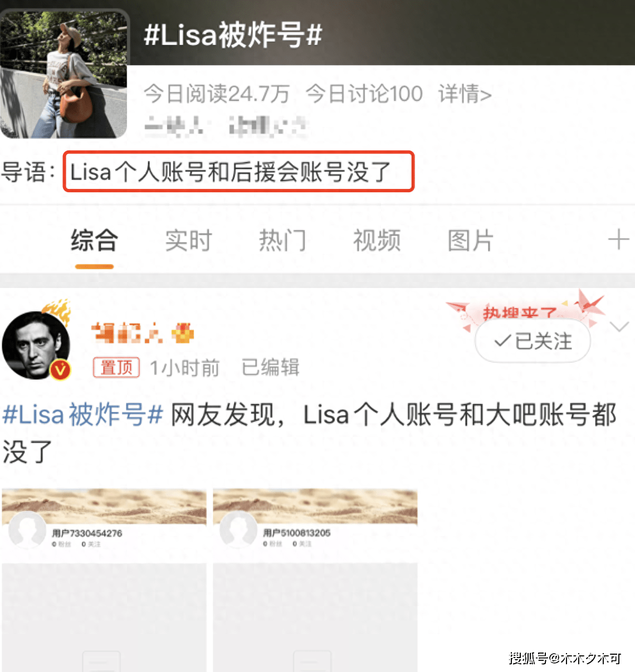The image size is (635, 672).
Task: Tap the blank avatar of 用户7330454276
Action: 27,529
